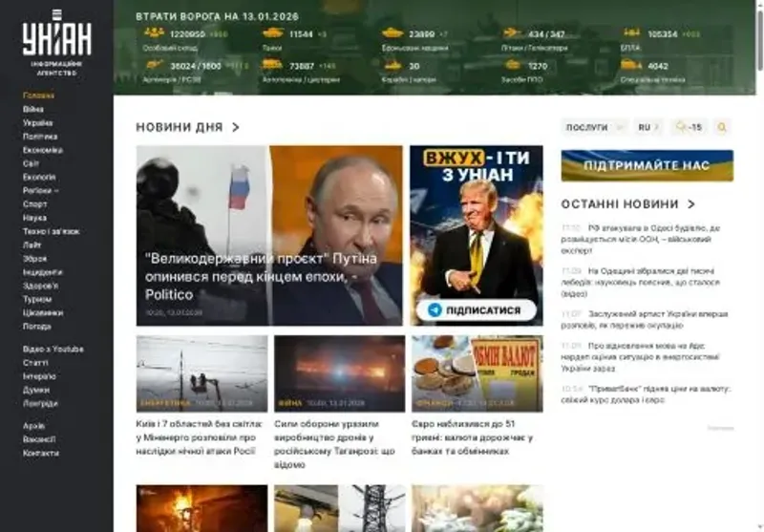This screenshot has height=532, width=764.
Task: Open the Думки link
Action: (x=36, y=391)
